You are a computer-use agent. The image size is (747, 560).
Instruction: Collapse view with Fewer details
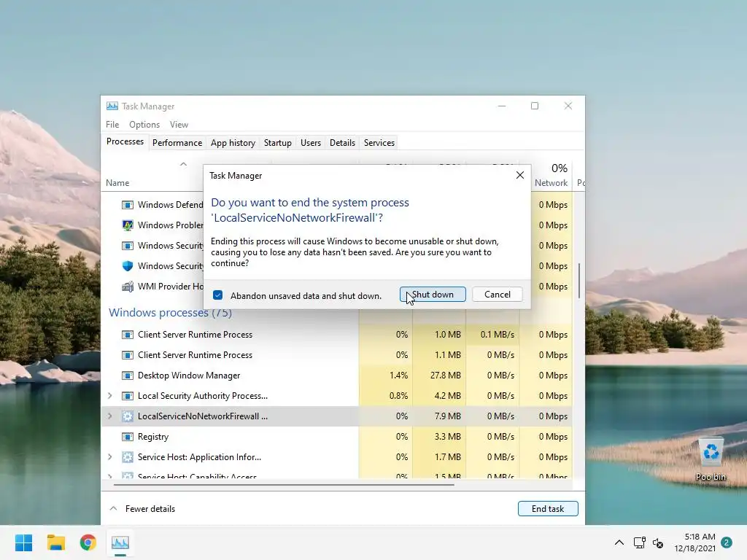tap(142, 508)
